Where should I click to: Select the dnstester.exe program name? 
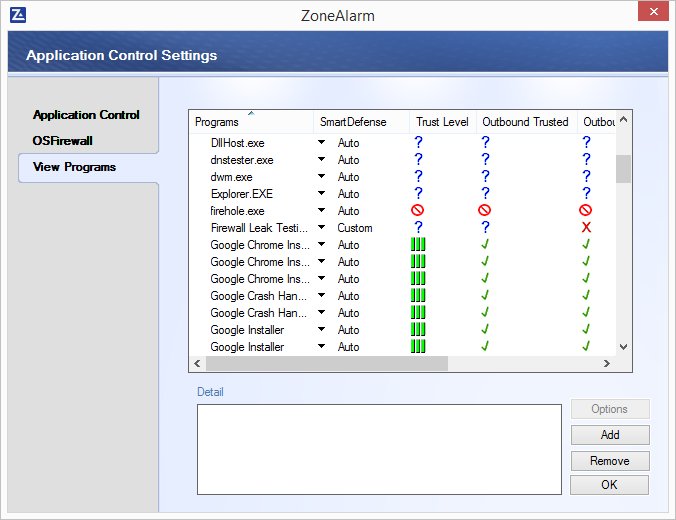coord(242,160)
